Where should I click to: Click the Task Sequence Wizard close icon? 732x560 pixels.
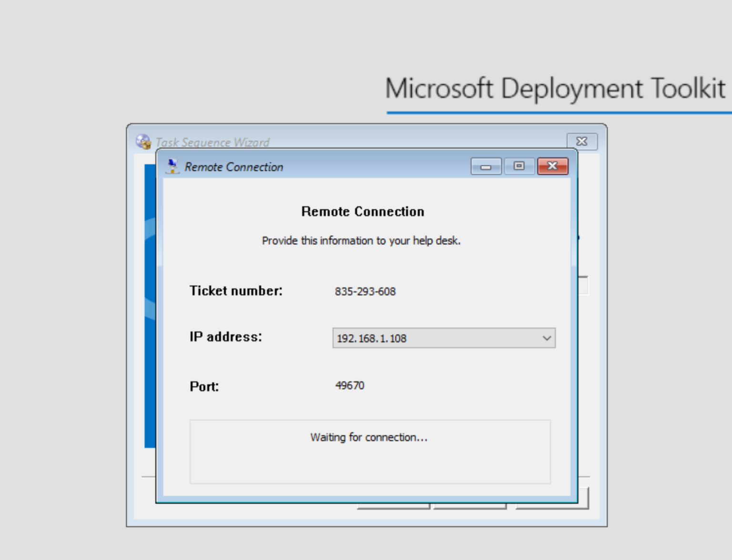(x=582, y=141)
